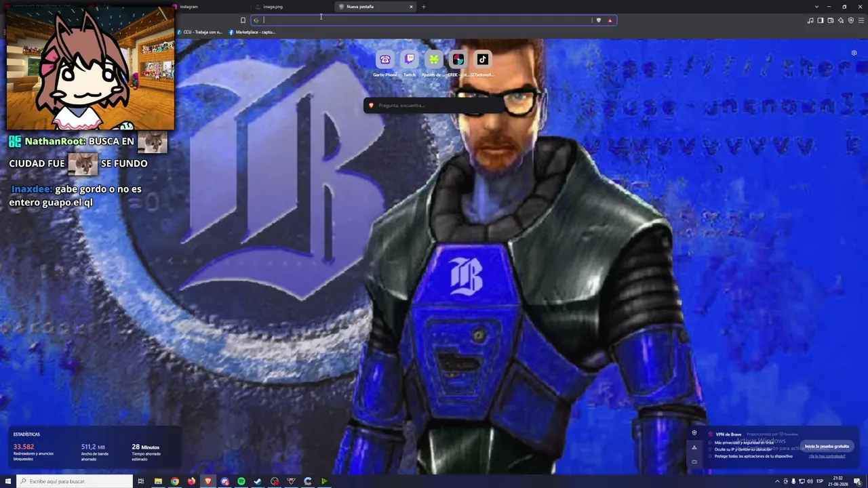Open the green Ajustes shortcut tile
This screenshot has width=868, height=488.
click(x=434, y=60)
